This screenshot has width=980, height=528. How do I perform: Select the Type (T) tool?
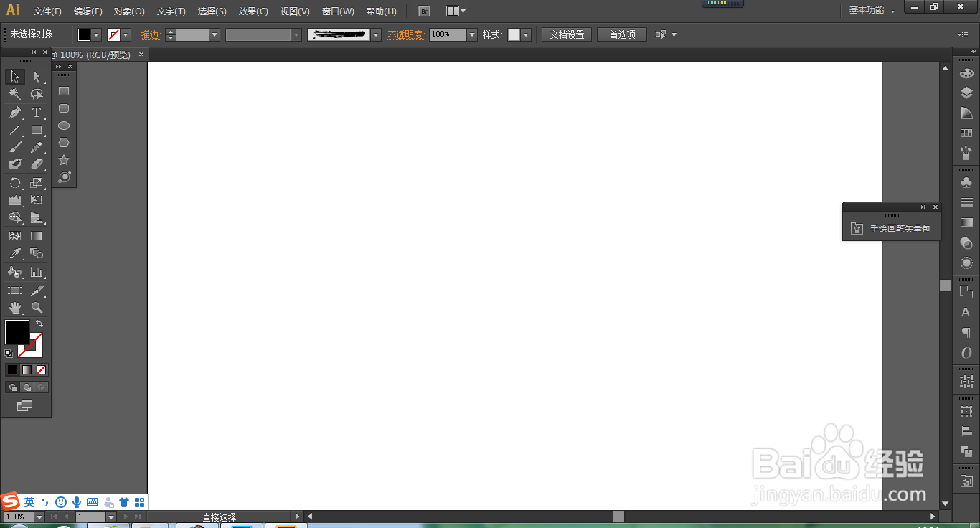(37, 113)
